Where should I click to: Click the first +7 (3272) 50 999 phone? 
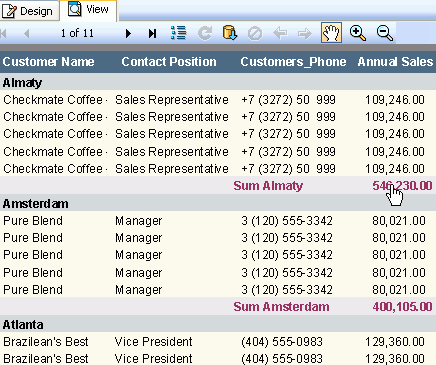(288, 100)
